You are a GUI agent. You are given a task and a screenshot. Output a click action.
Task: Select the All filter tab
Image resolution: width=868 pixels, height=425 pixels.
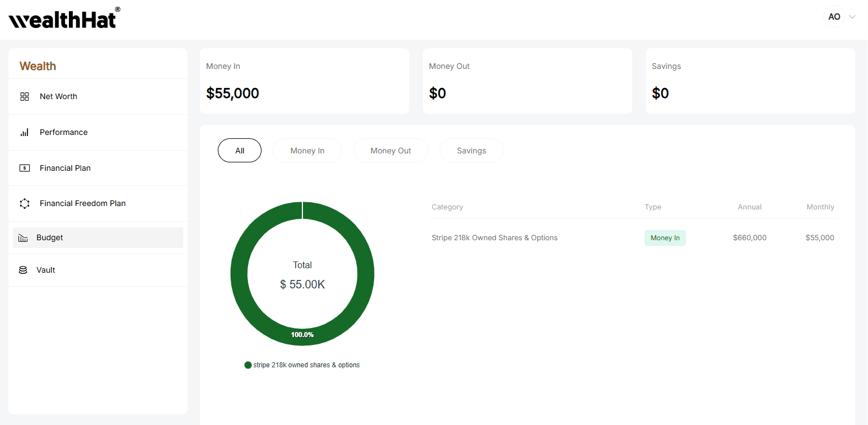coord(240,151)
